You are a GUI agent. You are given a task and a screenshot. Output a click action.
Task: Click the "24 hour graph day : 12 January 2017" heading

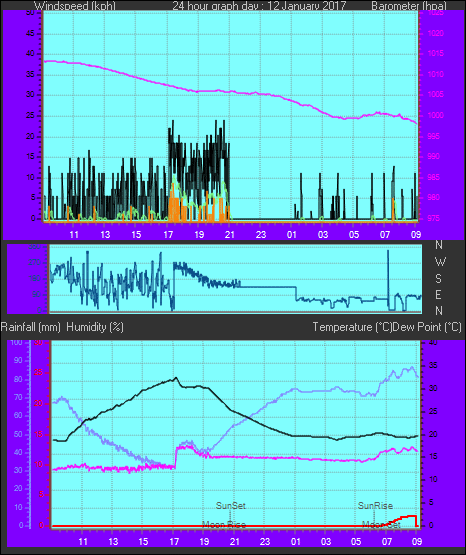click(259, 6)
